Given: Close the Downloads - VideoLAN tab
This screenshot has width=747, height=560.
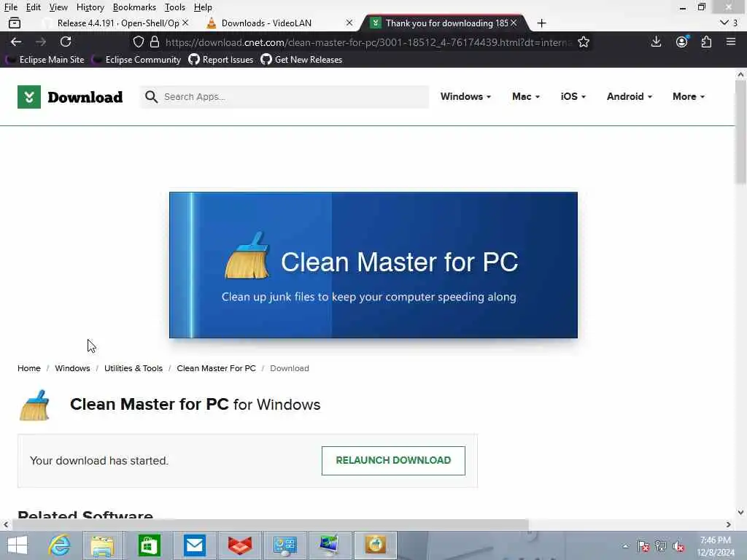Looking at the screenshot, I should (x=349, y=23).
